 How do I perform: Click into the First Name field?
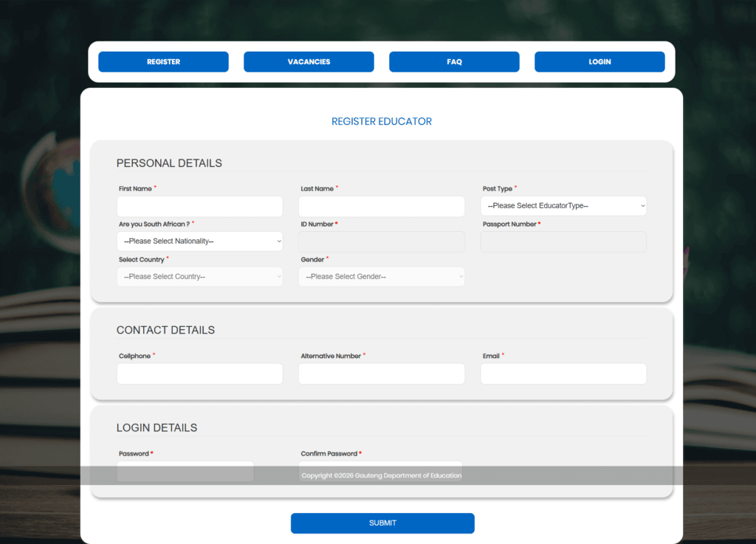tap(199, 207)
